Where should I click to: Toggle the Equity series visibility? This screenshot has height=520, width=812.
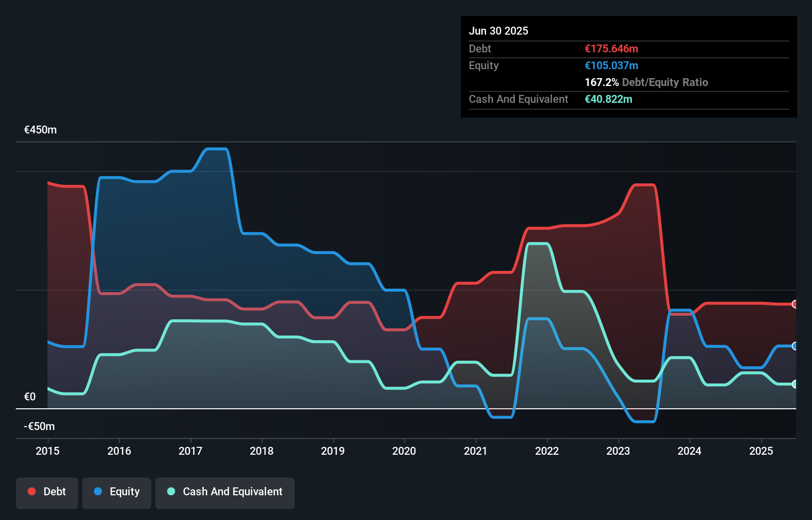116,492
